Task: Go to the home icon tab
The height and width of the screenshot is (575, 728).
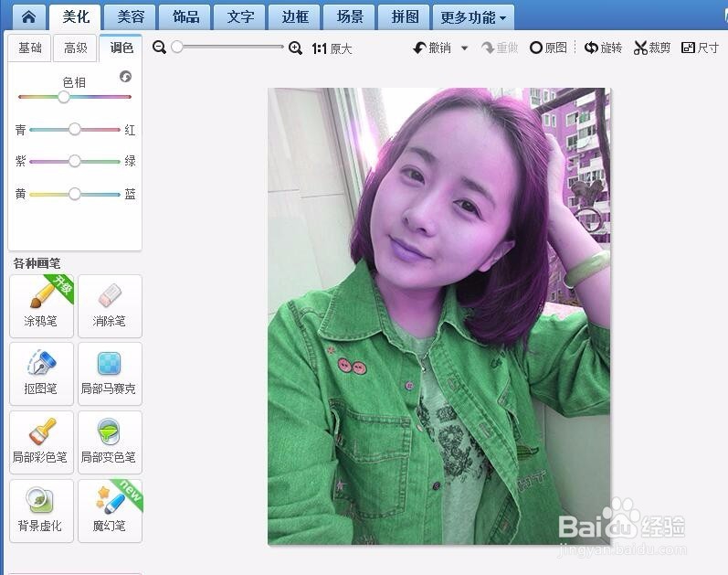Action: pyautogui.click(x=29, y=17)
